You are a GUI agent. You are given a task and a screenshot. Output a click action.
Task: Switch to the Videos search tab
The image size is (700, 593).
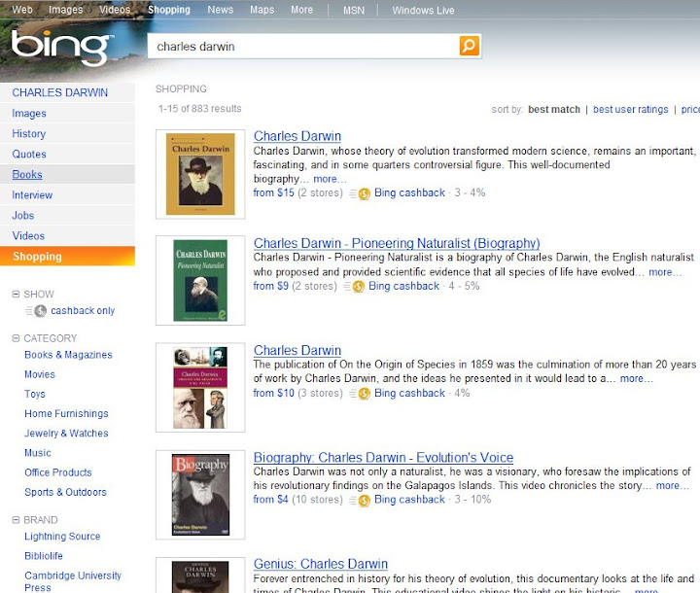click(115, 10)
